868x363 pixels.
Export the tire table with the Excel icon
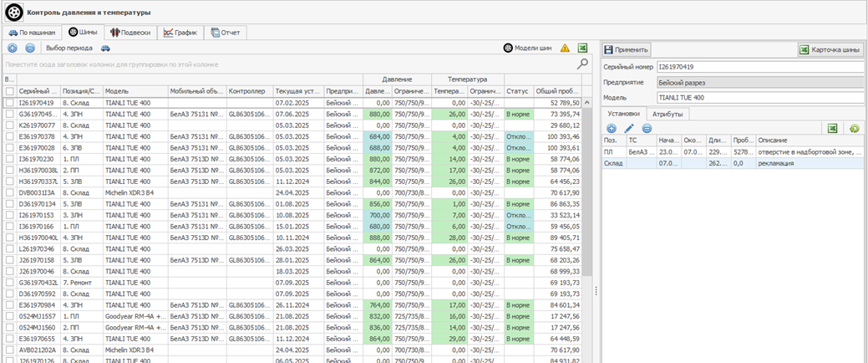tap(583, 49)
